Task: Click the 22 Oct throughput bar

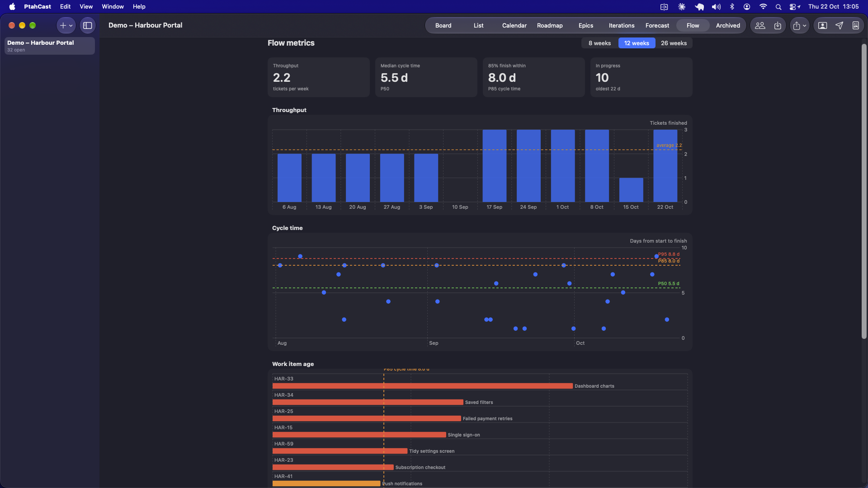Action: 665,166
